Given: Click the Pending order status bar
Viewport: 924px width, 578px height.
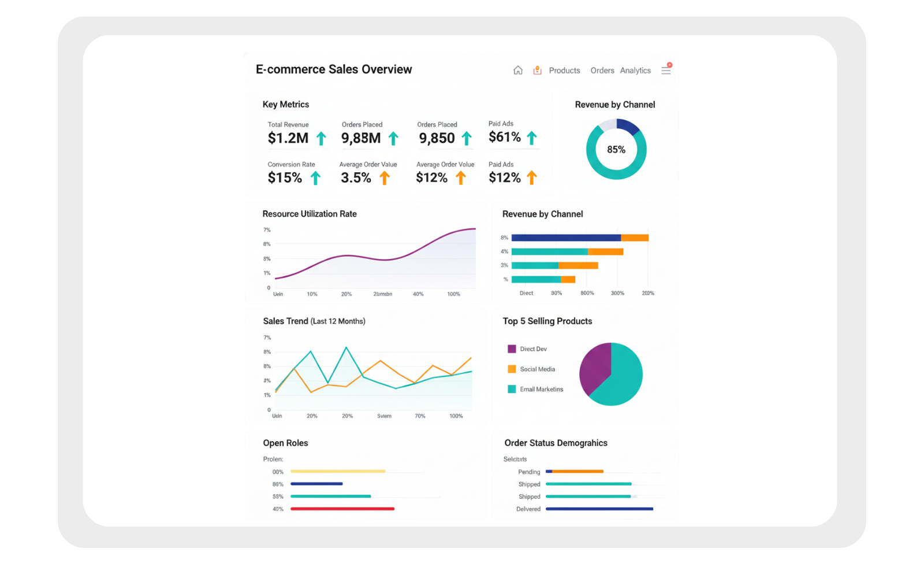Looking at the screenshot, I should coord(575,472).
